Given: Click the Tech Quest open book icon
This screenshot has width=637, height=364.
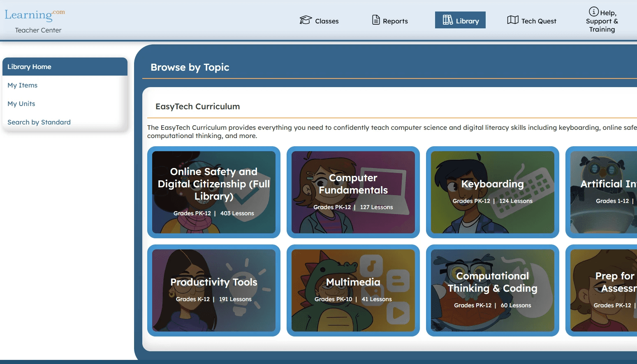Looking at the screenshot, I should [513, 20].
